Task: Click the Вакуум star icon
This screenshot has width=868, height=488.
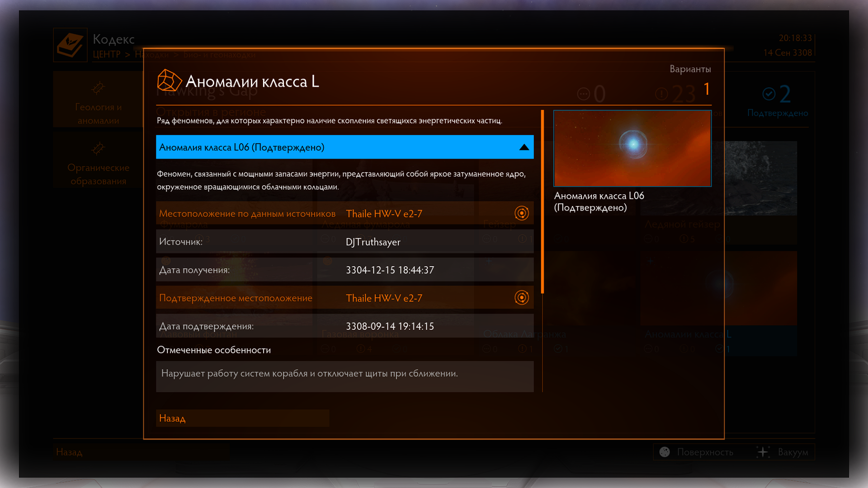Action: [x=763, y=452]
